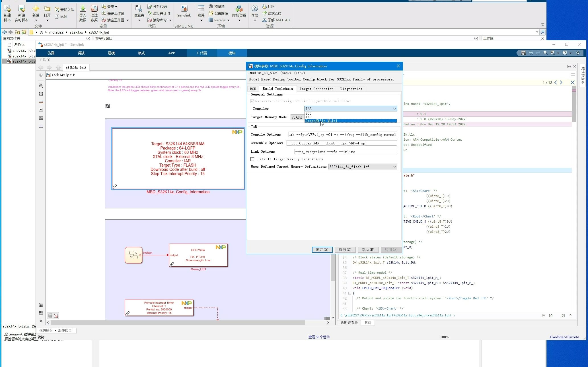The width and height of the screenshot is (588, 367).
Task: Close the code search bar
Action: point(573,82)
